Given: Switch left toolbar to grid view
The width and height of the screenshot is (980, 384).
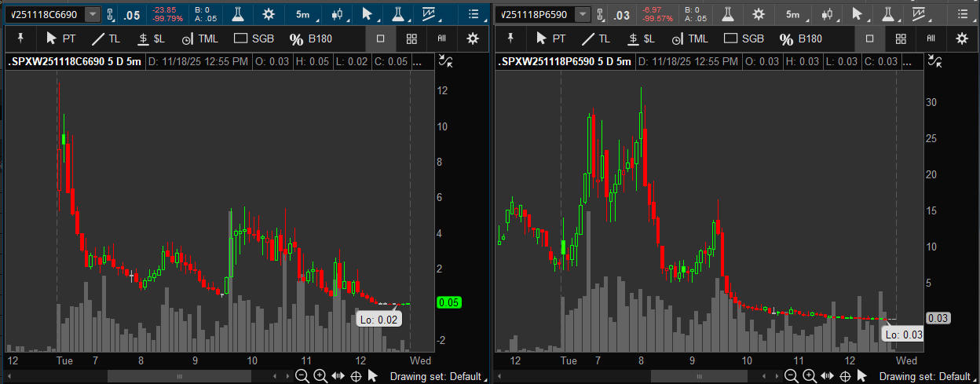Looking at the screenshot, I should [411, 38].
